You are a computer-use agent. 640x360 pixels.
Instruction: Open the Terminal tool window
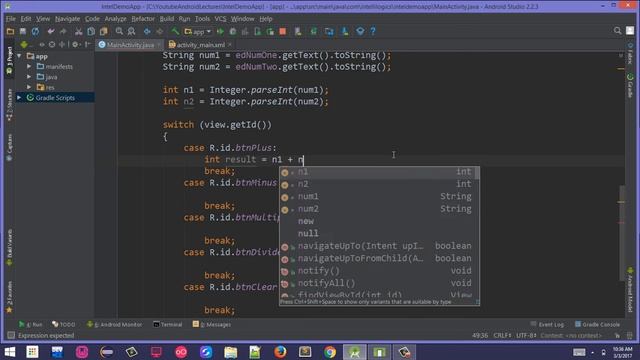point(168,324)
